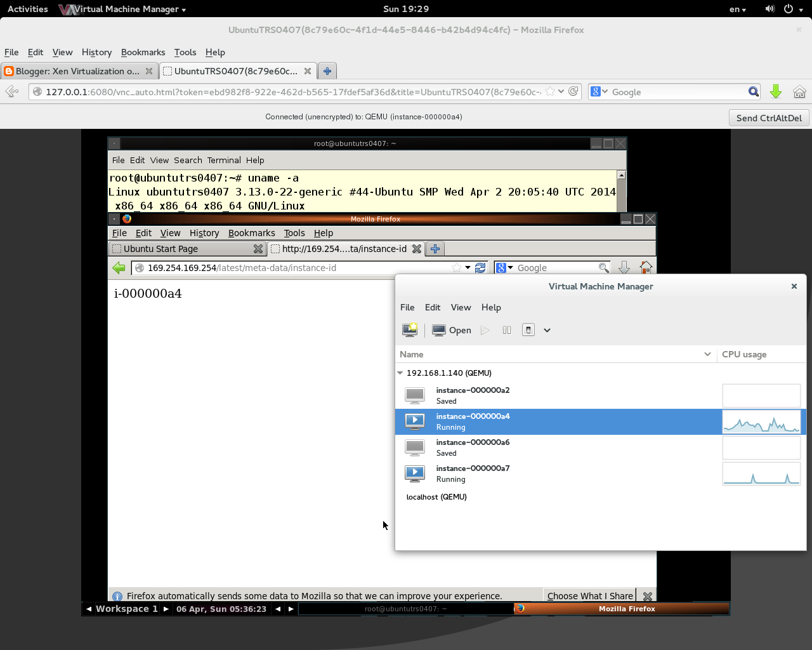Open the History menu in outer Firefox menu bar
Screen dimensions: 812x650
tap(96, 52)
